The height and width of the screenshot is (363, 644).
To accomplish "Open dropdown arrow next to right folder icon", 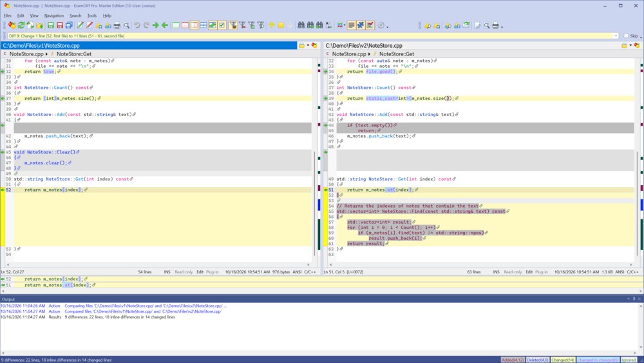I will pos(630,46).
